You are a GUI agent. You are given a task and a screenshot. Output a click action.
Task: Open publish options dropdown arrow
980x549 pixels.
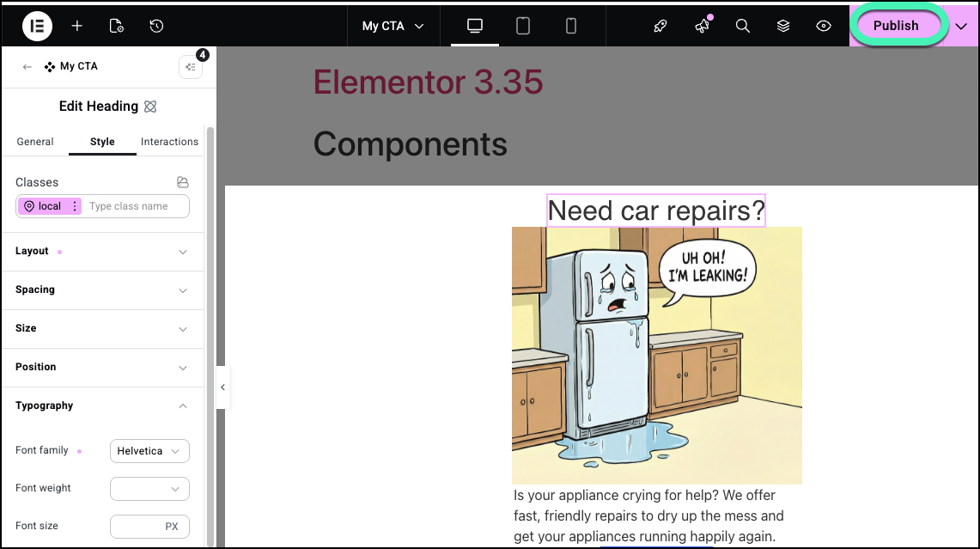pyautogui.click(x=961, y=26)
